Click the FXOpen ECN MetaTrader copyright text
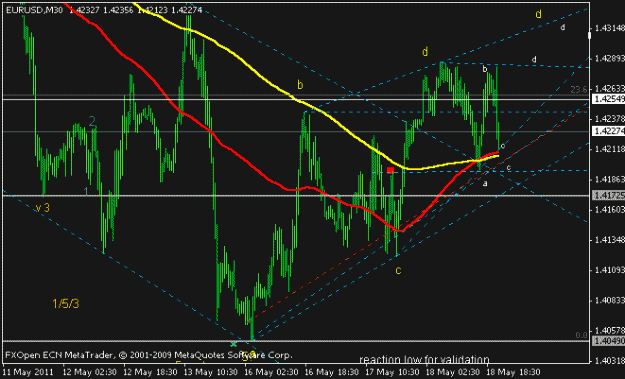The height and width of the screenshot is (379, 625). click(149, 355)
